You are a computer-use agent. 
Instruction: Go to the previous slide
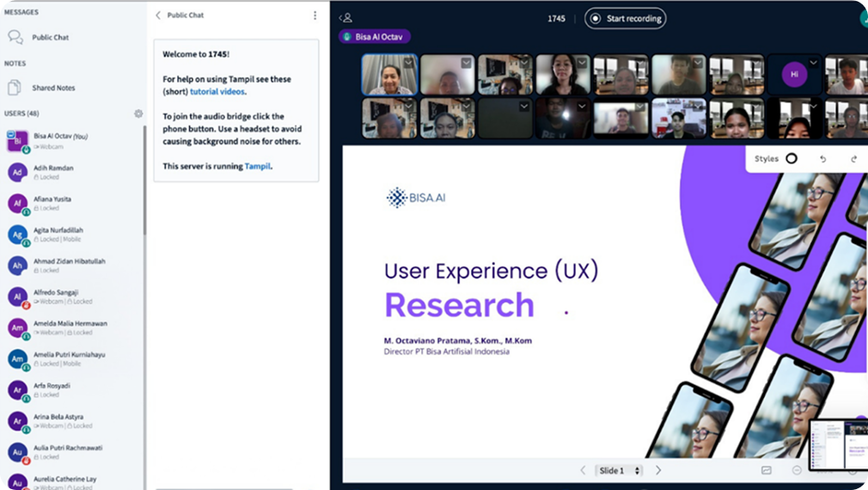click(x=583, y=470)
